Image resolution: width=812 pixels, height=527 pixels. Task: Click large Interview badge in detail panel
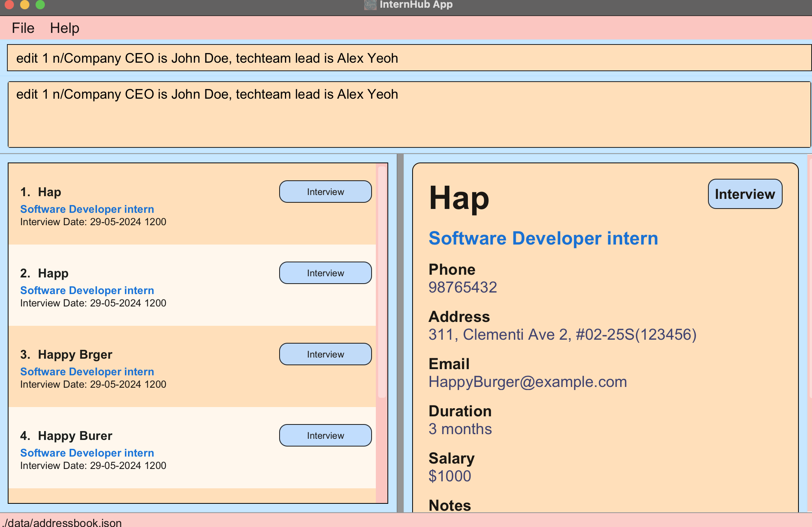[745, 194]
